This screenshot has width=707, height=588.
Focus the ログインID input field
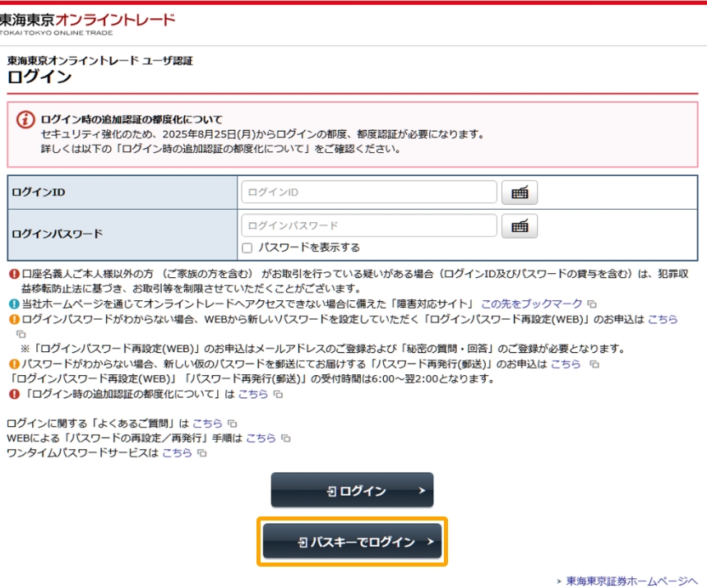tap(368, 192)
